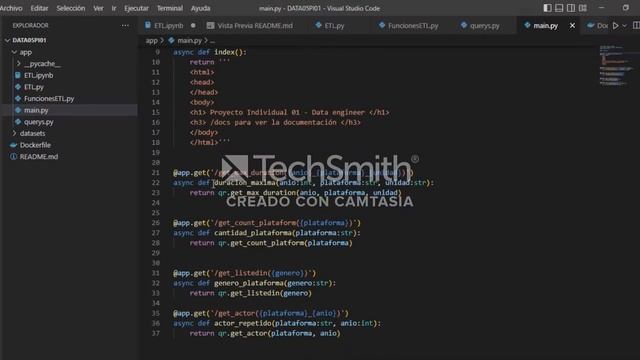
Task: Switch to the Dockerfile tab
Action: [x=598, y=26]
